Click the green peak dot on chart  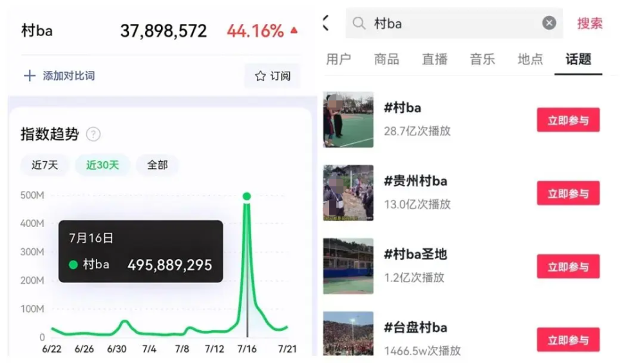[x=247, y=197]
